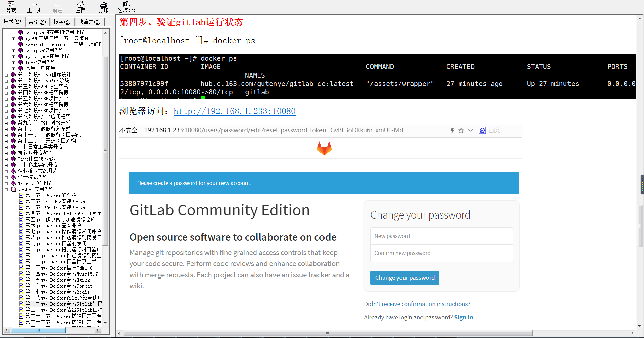Open 第十四节、Docker安装Mysql5.7 topic
This screenshot has height=338, width=644.
click(x=62, y=274)
